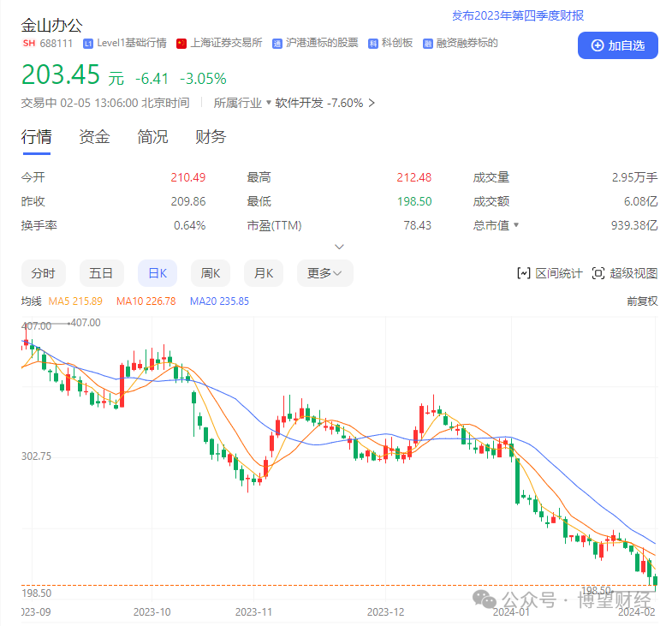Click the arrow after 软件开发 -7.60%
Viewport: 672px width, 626px height.
(x=372, y=103)
